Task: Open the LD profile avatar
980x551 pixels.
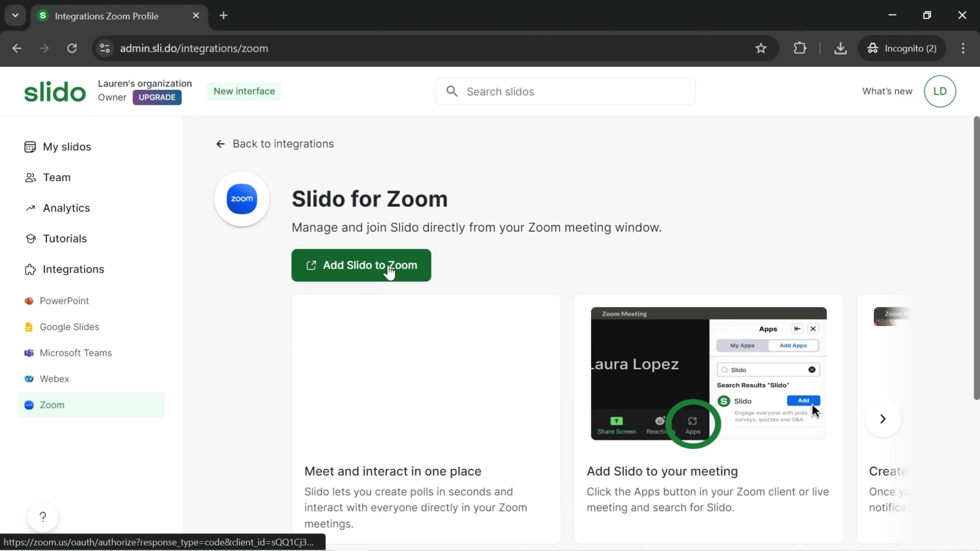Action: coord(940,91)
